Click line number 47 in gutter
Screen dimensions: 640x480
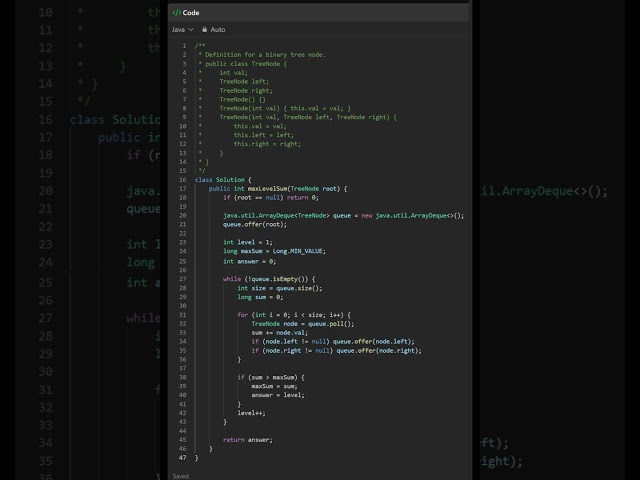[182, 457]
